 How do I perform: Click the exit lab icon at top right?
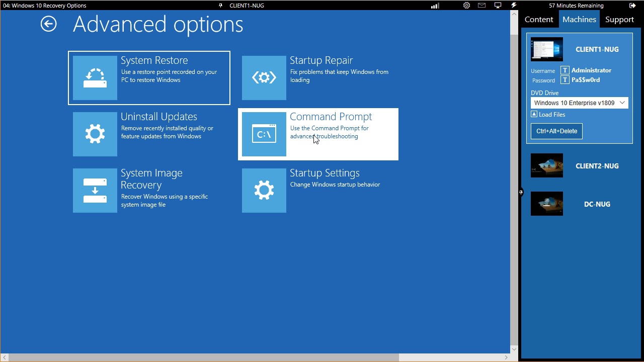(632, 6)
